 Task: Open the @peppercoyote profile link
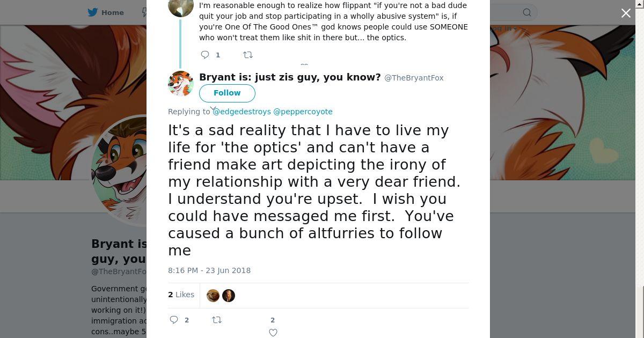point(303,112)
